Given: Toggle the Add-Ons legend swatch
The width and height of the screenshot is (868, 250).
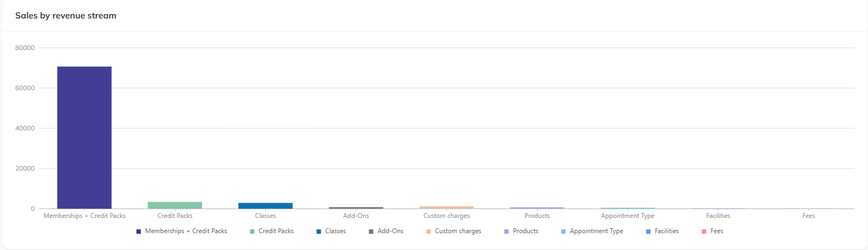Looking at the screenshot, I should coord(371,232).
